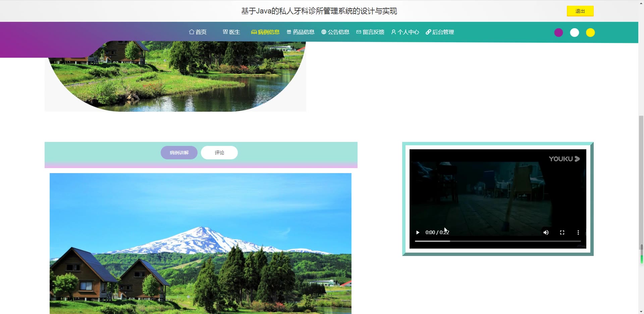Open 个人中心 personal center
Screen dimensions: 644x314
click(405, 32)
